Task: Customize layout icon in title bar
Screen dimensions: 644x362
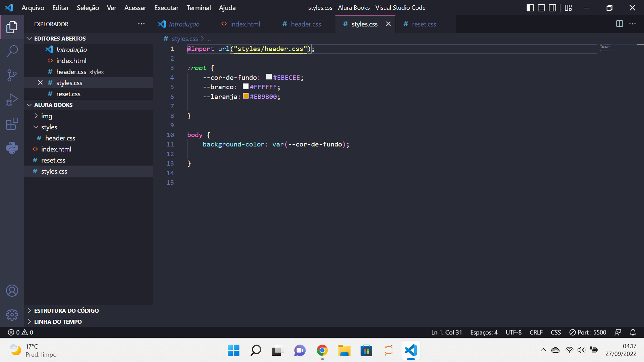Action: 568,8
